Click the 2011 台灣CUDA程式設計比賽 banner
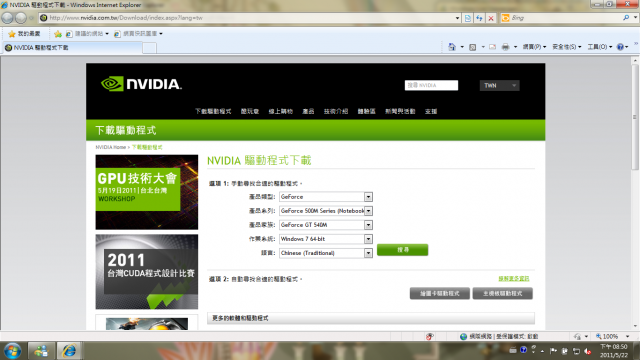The image size is (640, 360). [147, 271]
